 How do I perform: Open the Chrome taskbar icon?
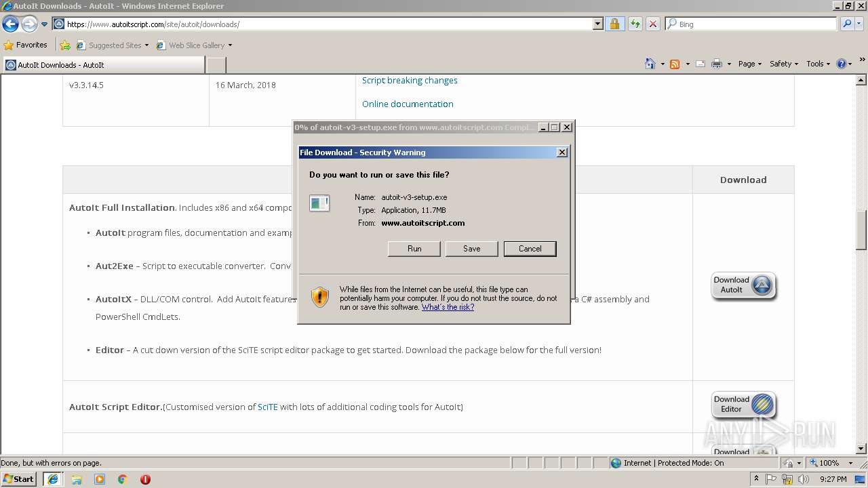pos(122,479)
